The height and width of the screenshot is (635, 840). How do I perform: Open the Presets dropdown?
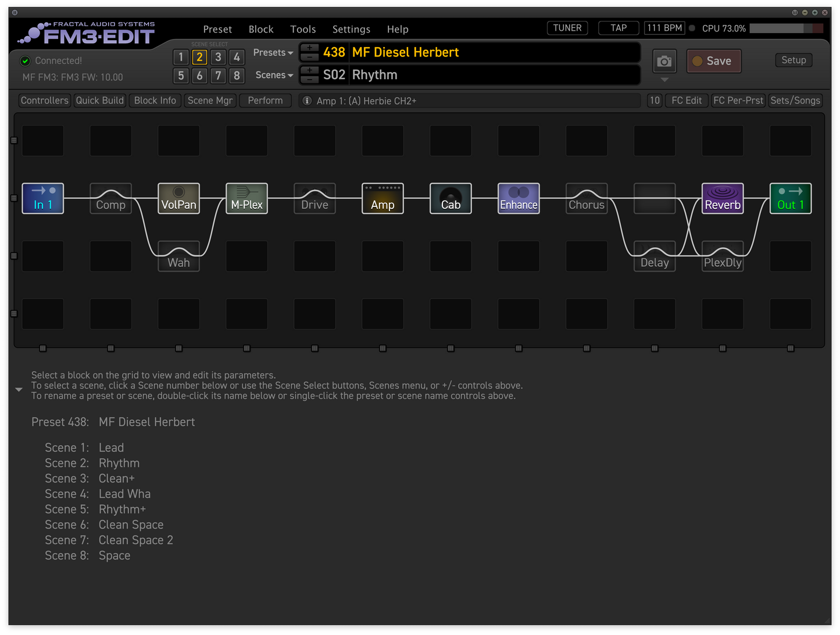[x=273, y=52]
